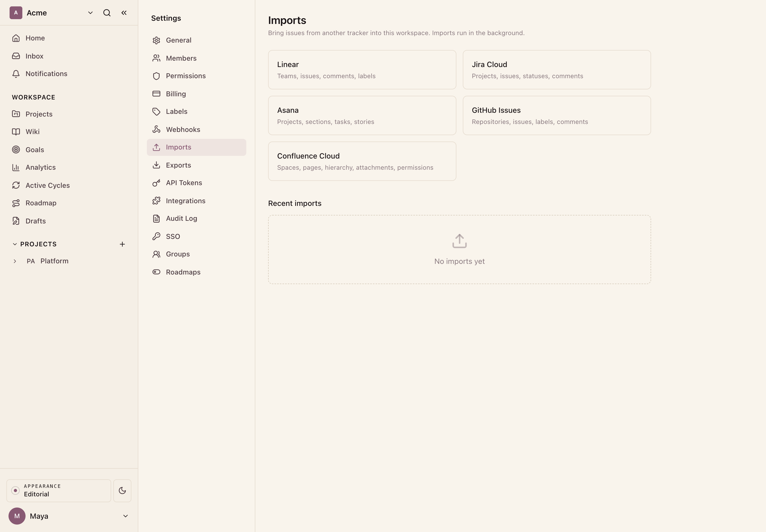Click the SSO key icon
Image resolution: width=766 pixels, height=532 pixels.
(156, 236)
